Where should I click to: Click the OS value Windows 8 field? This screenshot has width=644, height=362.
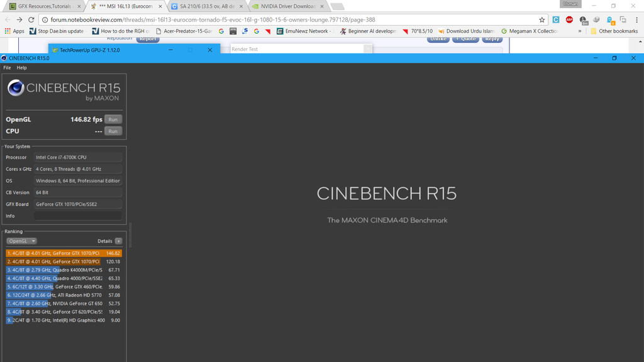(77, 180)
